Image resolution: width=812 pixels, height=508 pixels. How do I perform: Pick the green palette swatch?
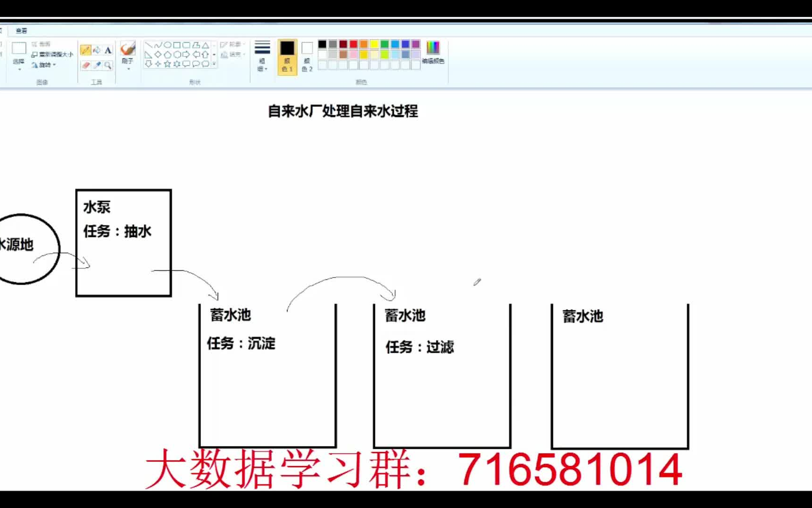tap(384, 44)
